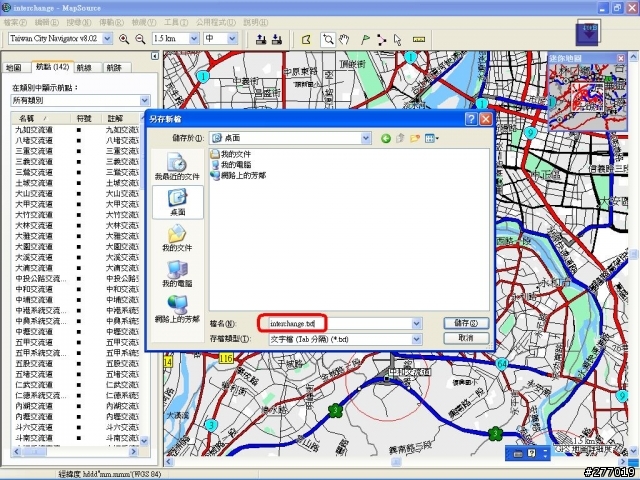Sort by the 名稱 column header
Screen dimensions: 640x480
[x=40, y=118]
